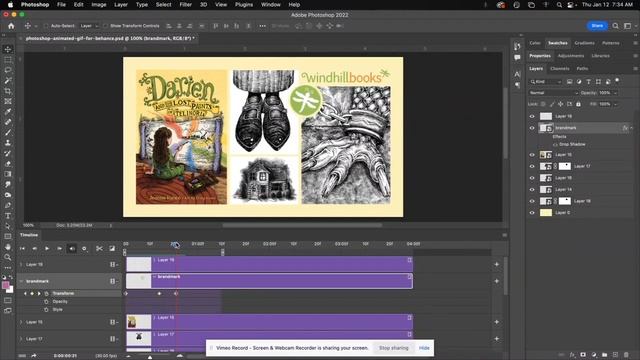Toggle the Style stopwatch in timeline
This screenshot has width=640, height=360.
[46, 310]
